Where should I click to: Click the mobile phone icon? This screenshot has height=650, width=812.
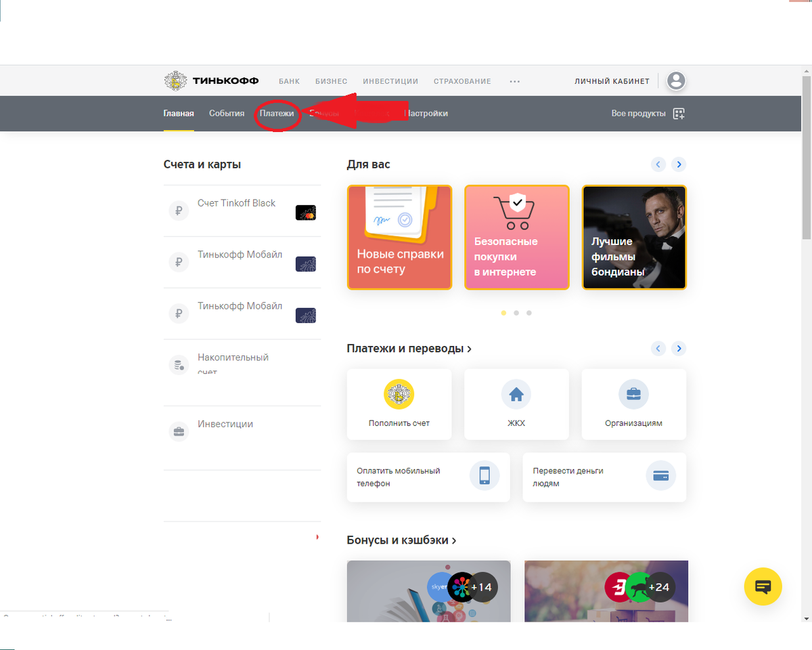pyautogui.click(x=484, y=475)
